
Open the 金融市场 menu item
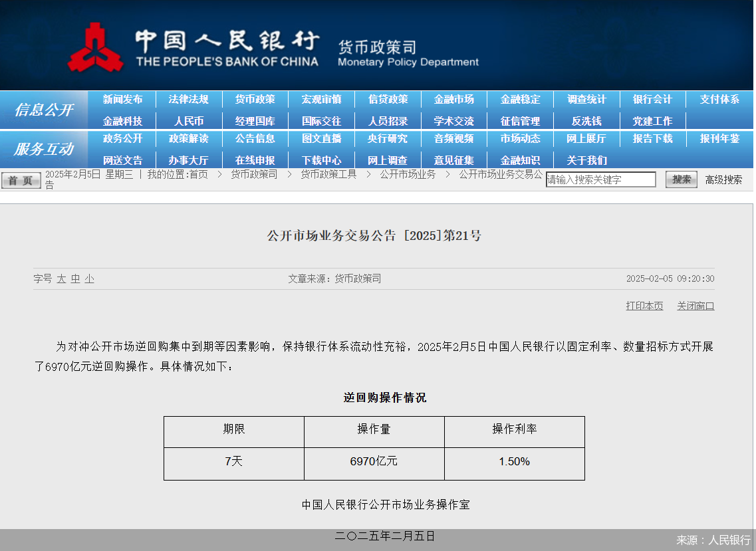coord(454,99)
